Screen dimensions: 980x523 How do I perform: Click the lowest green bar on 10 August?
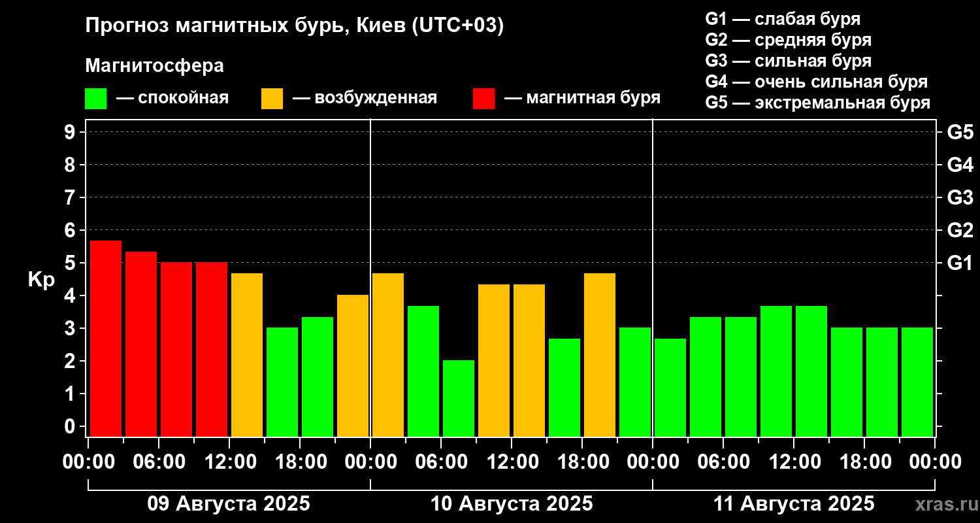[x=459, y=398]
